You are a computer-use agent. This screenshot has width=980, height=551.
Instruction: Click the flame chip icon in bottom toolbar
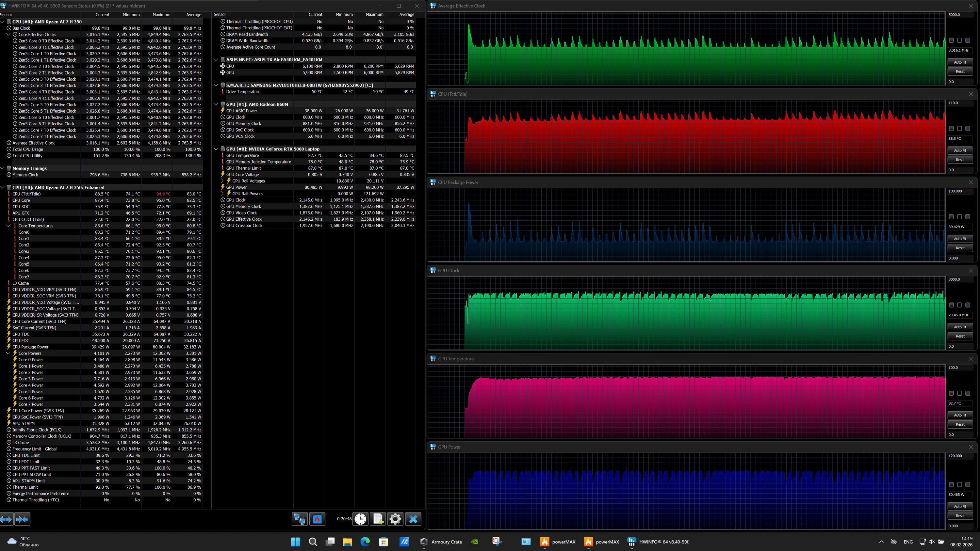click(317, 519)
